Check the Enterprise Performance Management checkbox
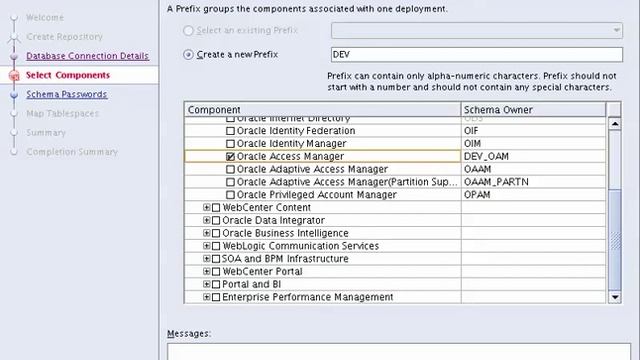This screenshot has width=640, height=360. [216, 297]
